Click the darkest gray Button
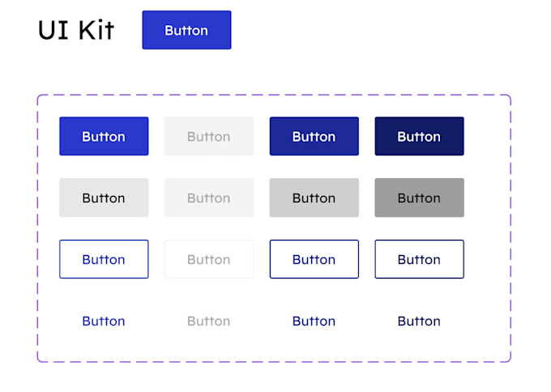Screen dimensions: 551x392 coord(419,198)
